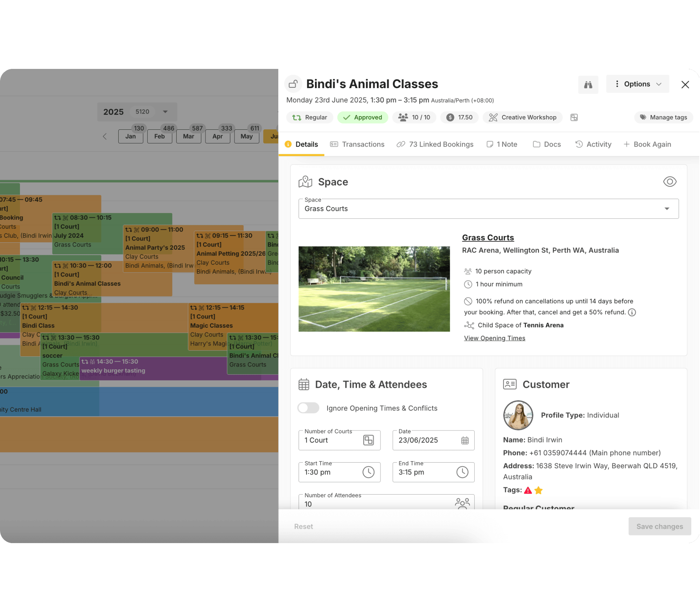Open the weekly burger tasting booking
Image resolution: width=700 pixels, height=612 pixels.
[153, 368]
